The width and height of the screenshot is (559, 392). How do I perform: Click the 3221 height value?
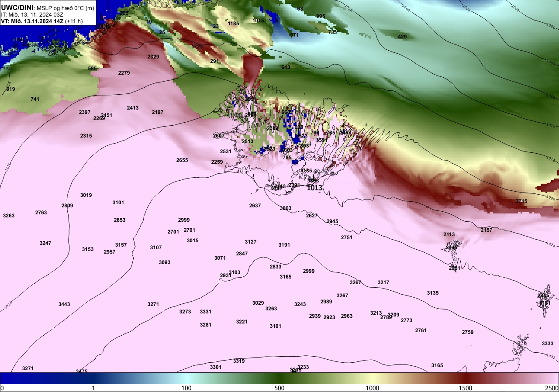point(242,322)
